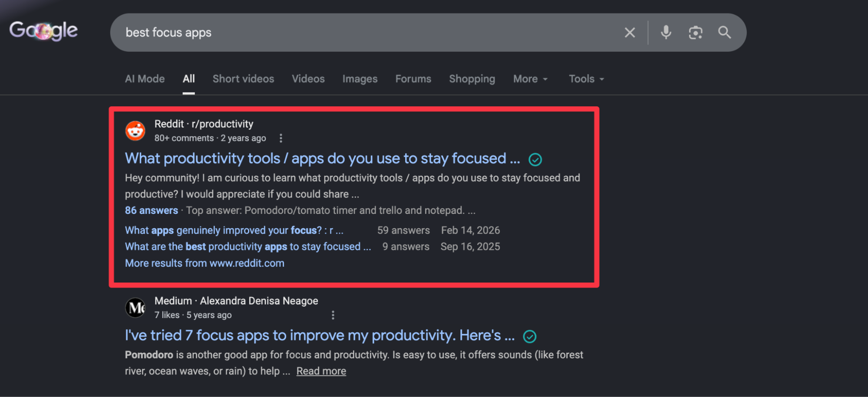Screen dimensions: 868x397
Task: Open "I've tried 7 focus apps" Medium result
Action: 320,335
